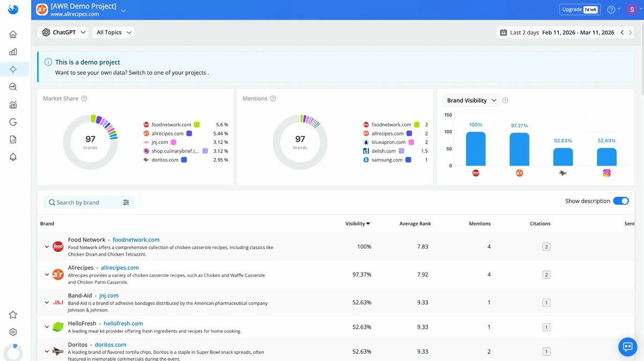Click the Market Share donut chart
Screen dimensions: 644x361
90,142
